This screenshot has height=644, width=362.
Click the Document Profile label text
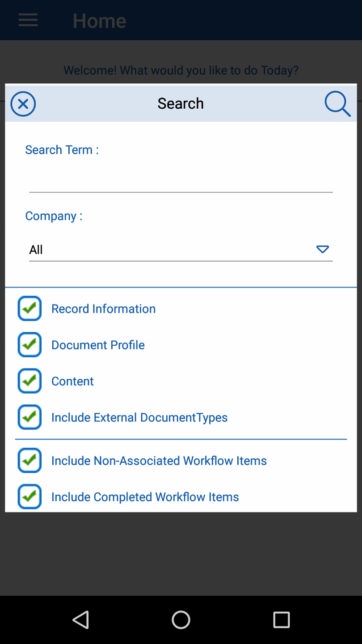tap(98, 345)
